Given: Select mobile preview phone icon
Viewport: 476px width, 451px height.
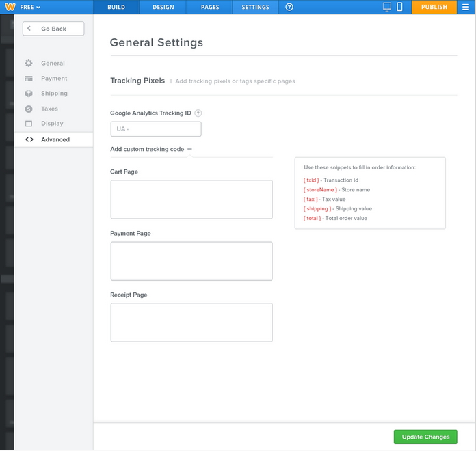Looking at the screenshot, I should pyautogui.click(x=399, y=7).
